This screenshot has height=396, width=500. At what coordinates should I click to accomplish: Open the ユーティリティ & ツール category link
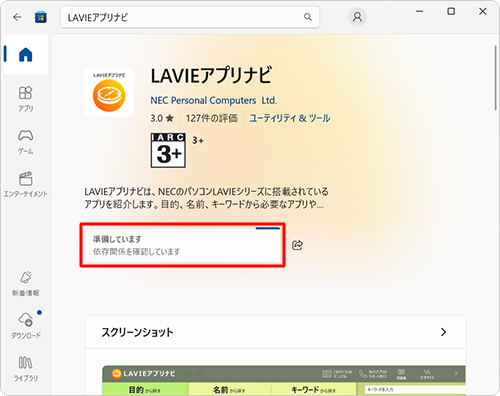pos(290,118)
